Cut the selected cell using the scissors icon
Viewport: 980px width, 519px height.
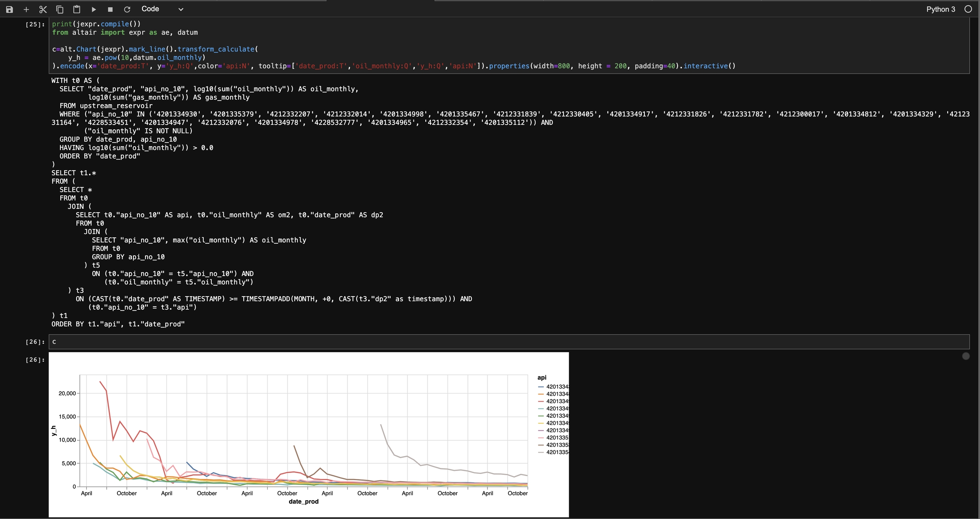43,9
